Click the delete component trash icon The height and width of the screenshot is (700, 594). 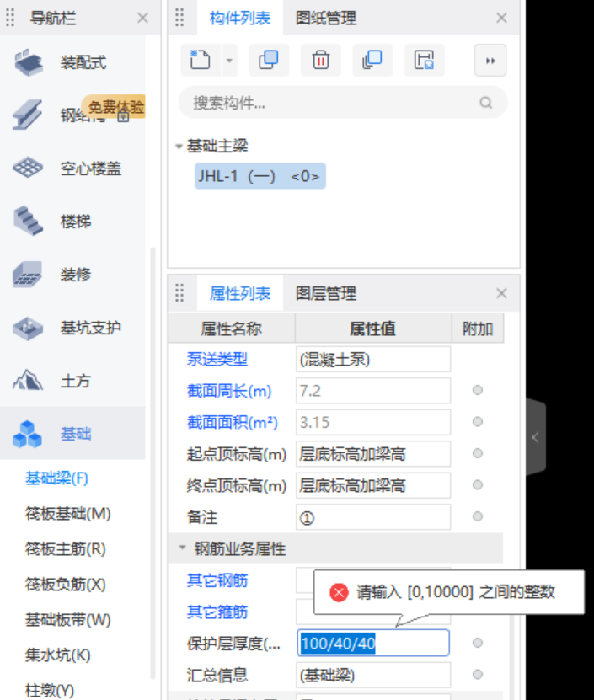click(x=321, y=61)
